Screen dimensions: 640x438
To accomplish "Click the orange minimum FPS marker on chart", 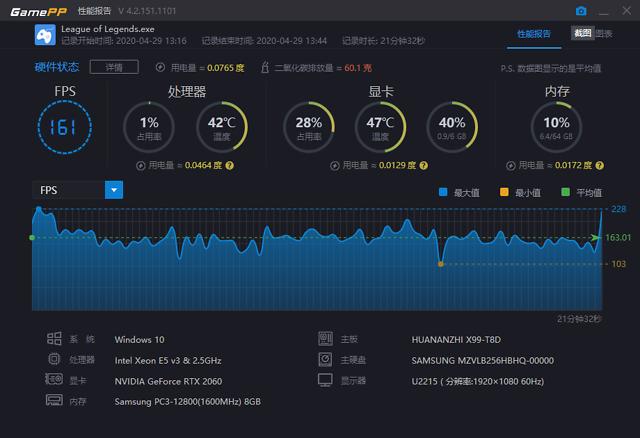I will (x=440, y=264).
